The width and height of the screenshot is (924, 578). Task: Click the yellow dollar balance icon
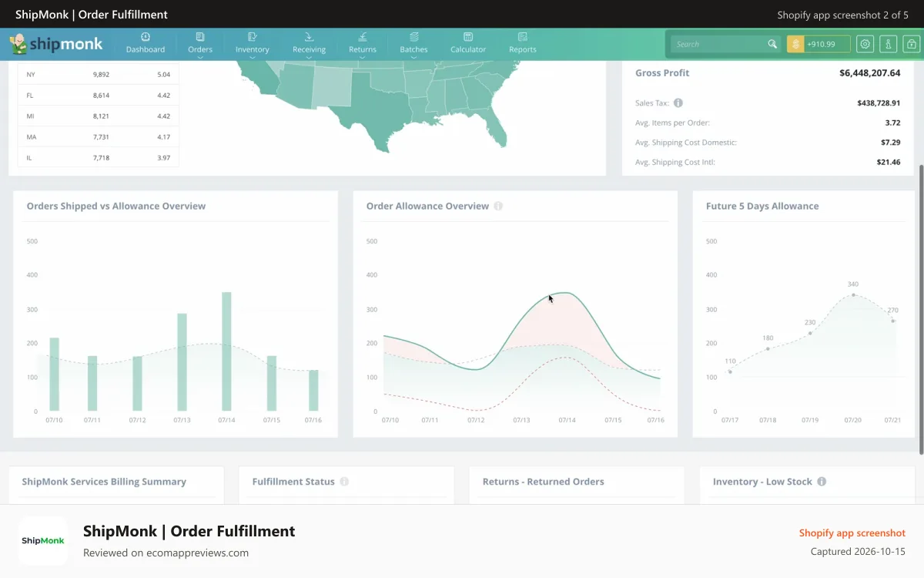click(x=795, y=44)
